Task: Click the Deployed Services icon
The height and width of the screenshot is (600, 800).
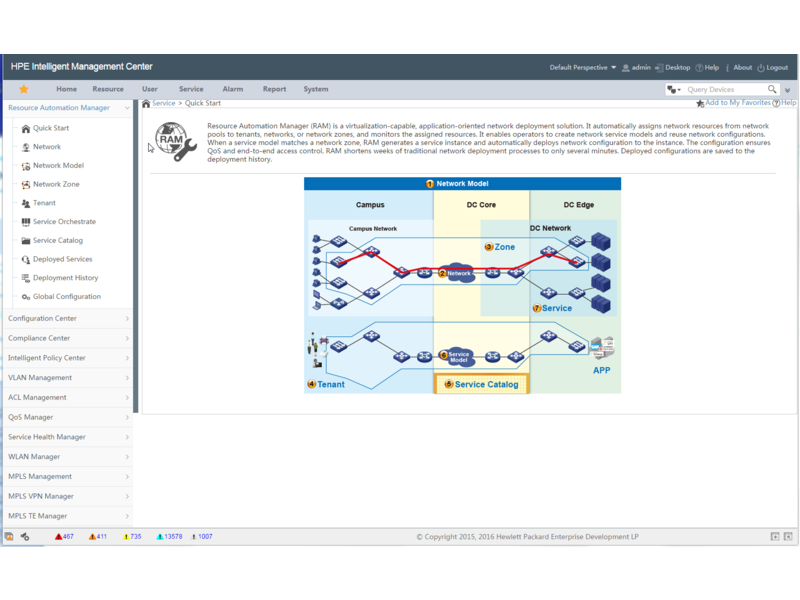Action: [26, 259]
